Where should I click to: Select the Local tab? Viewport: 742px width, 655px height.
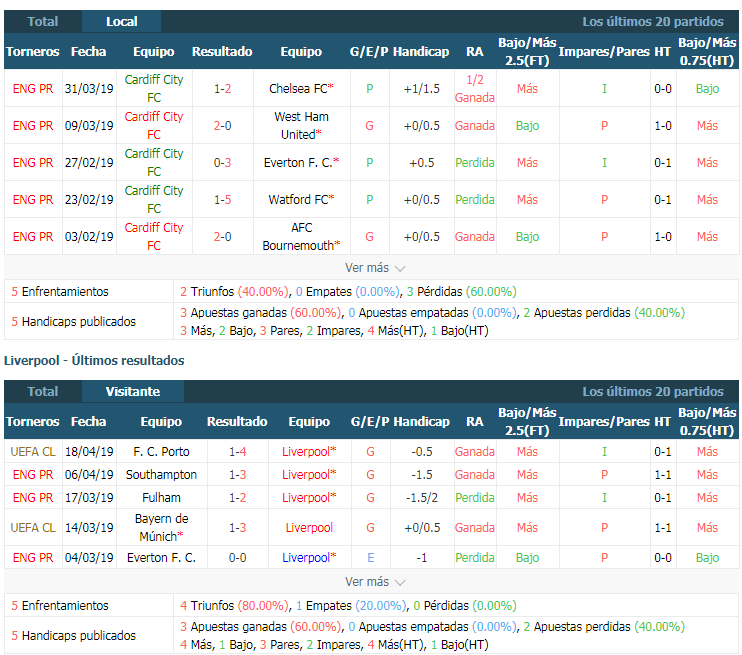point(122,21)
